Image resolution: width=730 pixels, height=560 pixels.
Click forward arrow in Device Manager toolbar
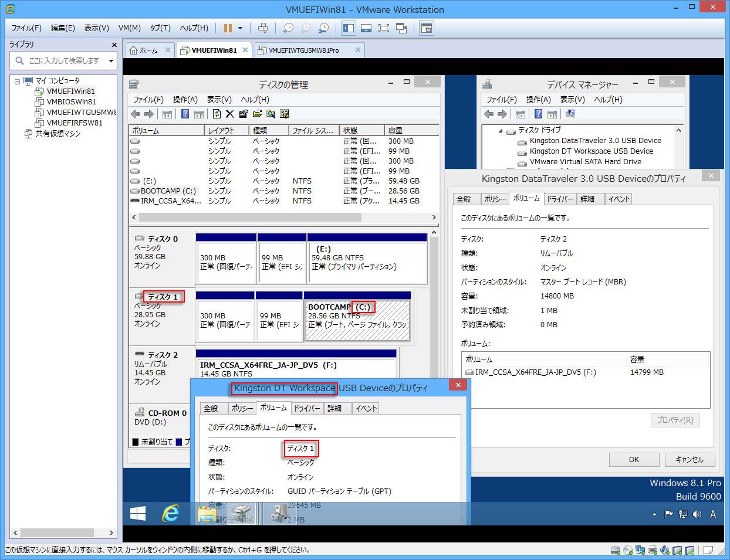(502, 114)
